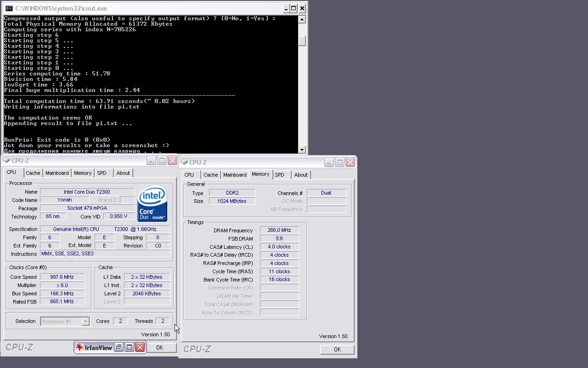Click the Bus Speed value 166.3 MHz
Viewport: 588px width, 368px height.
click(x=62, y=293)
